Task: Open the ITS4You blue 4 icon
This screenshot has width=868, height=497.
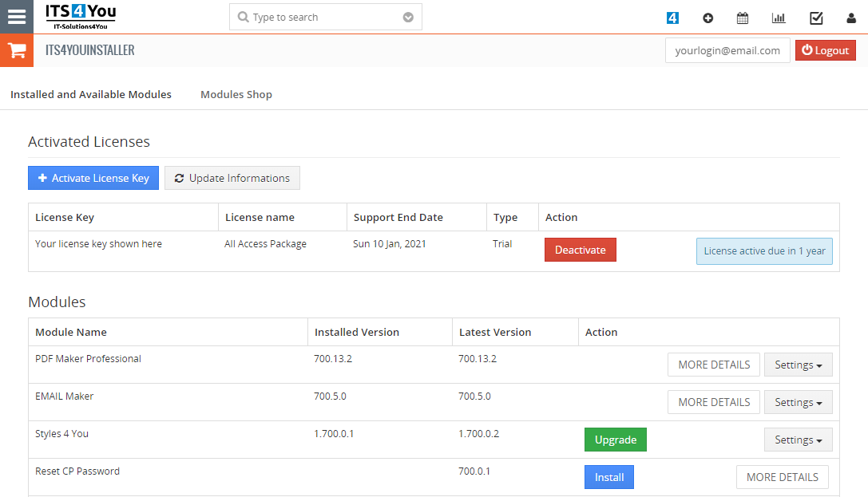Action: click(672, 18)
